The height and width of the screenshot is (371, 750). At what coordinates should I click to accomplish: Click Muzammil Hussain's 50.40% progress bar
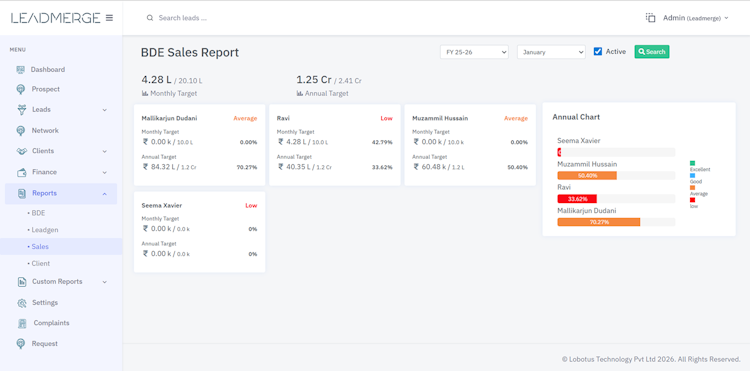tap(587, 175)
